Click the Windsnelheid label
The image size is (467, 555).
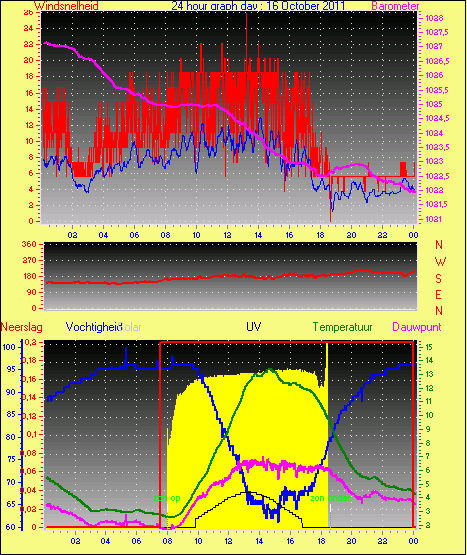[66, 6]
